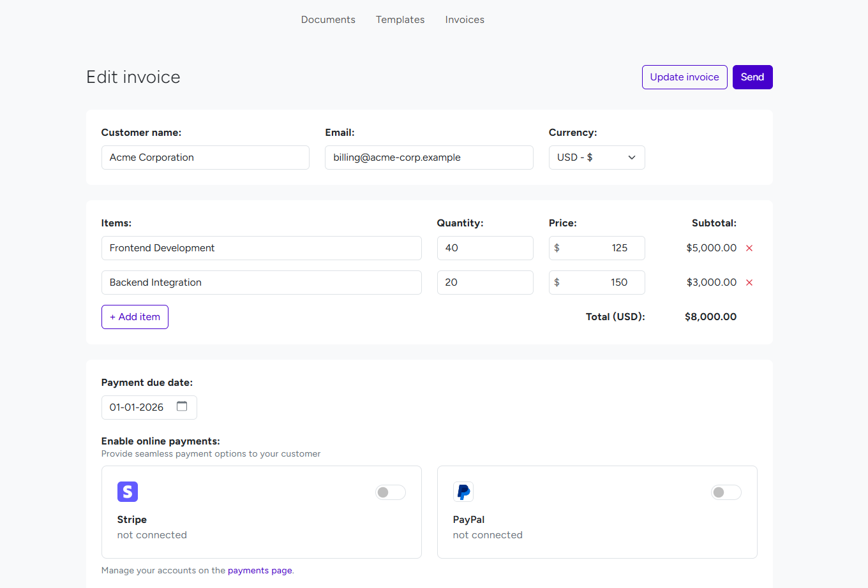The image size is (868, 588).
Task: Click the Customer name field showing Acme Corporation
Action: point(206,158)
